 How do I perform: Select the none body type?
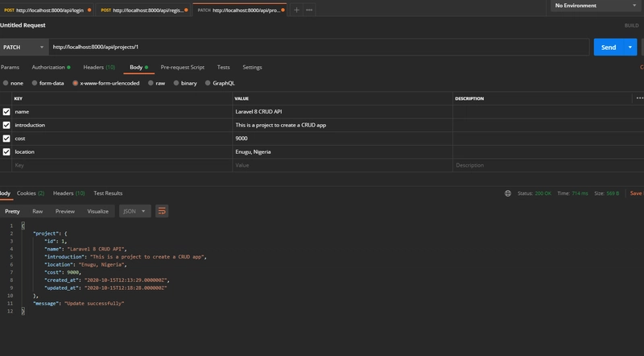13,83
